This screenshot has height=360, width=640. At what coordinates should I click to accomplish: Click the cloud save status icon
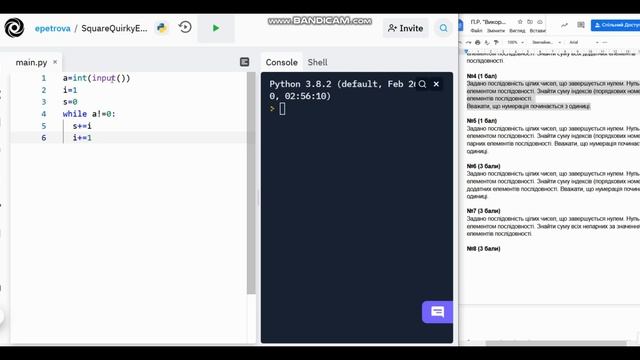(540, 22)
